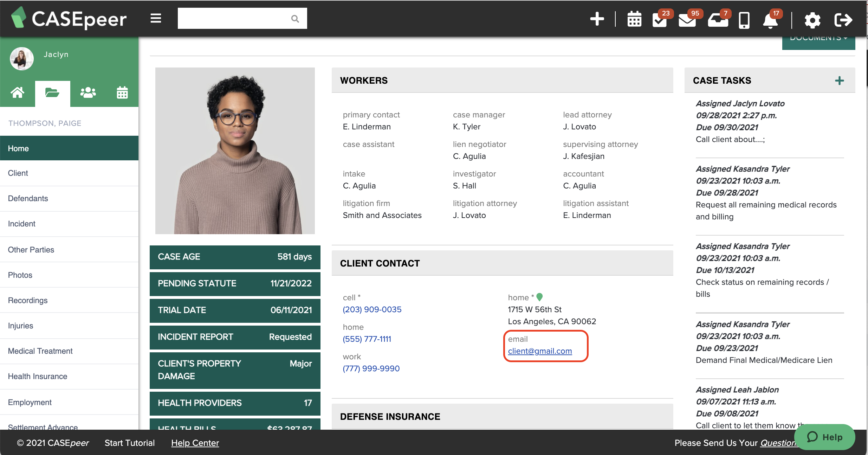Click supervising attorney J. Kafesjian
The width and height of the screenshot is (868, 455).
tap(584, 156)
